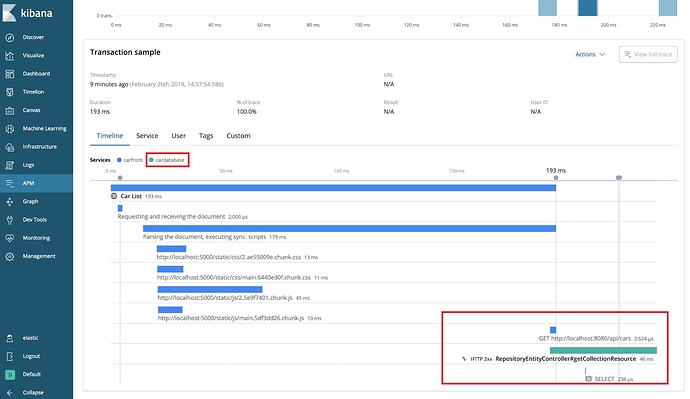Open Machine Learning icon
Image resolution: width=690 pixels, height=399 pixels.
click(10, 129)
